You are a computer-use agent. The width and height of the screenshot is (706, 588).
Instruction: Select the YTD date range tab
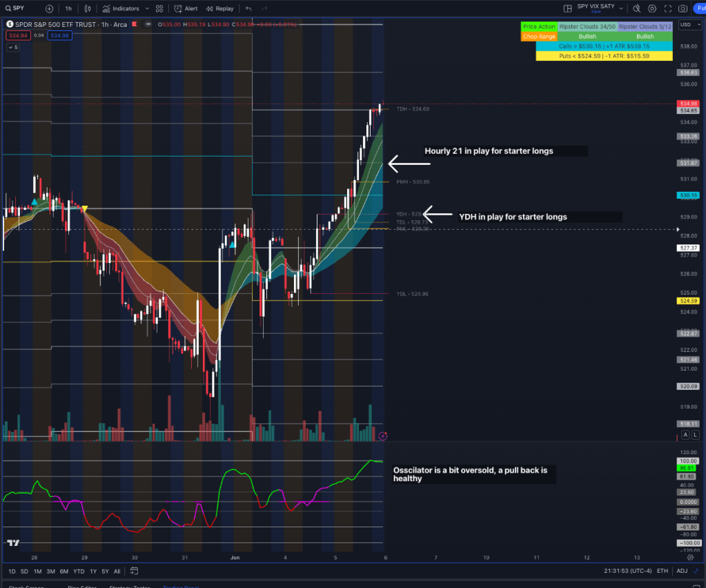pos(79,571)
